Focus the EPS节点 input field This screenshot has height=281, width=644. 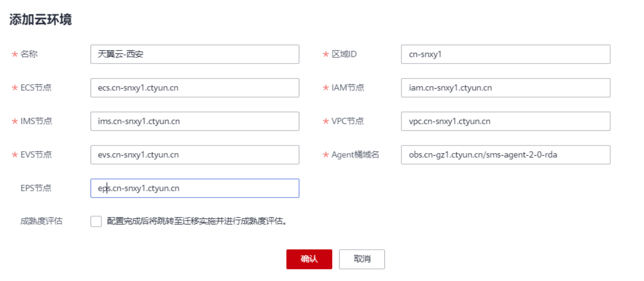coord(195,188)
